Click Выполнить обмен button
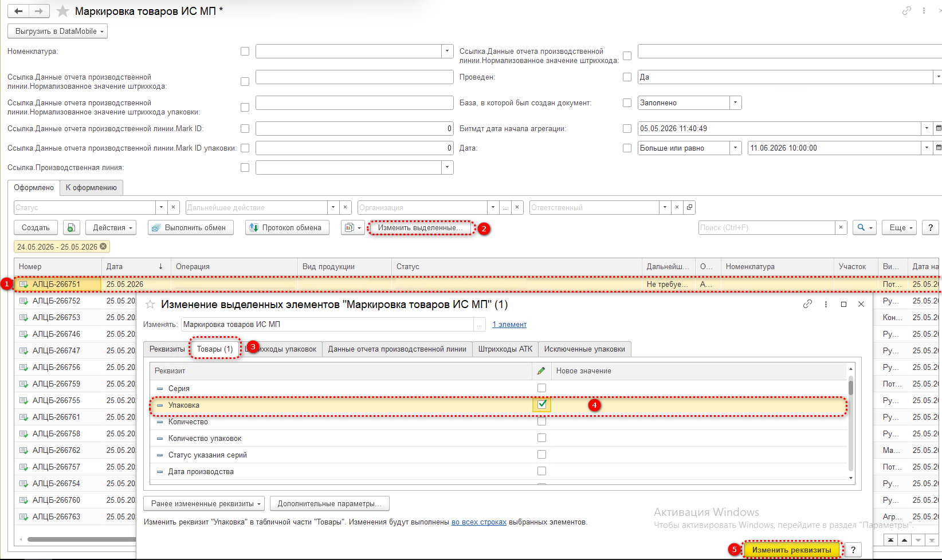This screenshot has height=560, width=942. click(x=190, y=228)
